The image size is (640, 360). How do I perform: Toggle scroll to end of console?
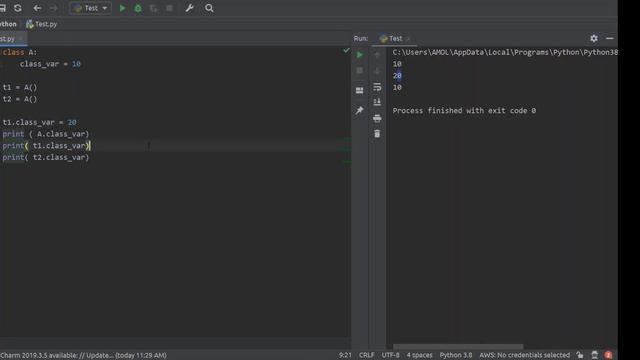coord(377,102)
